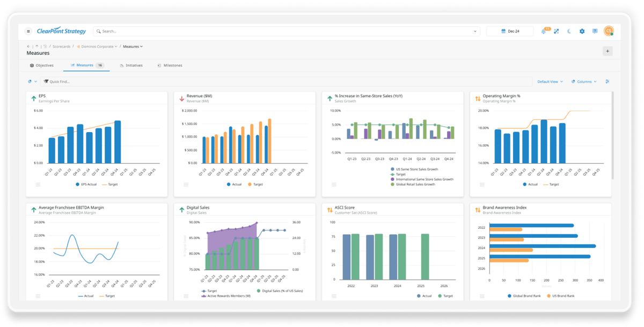
Task: Click the Scorecards breadcrumb link
Action: [61, 47]
